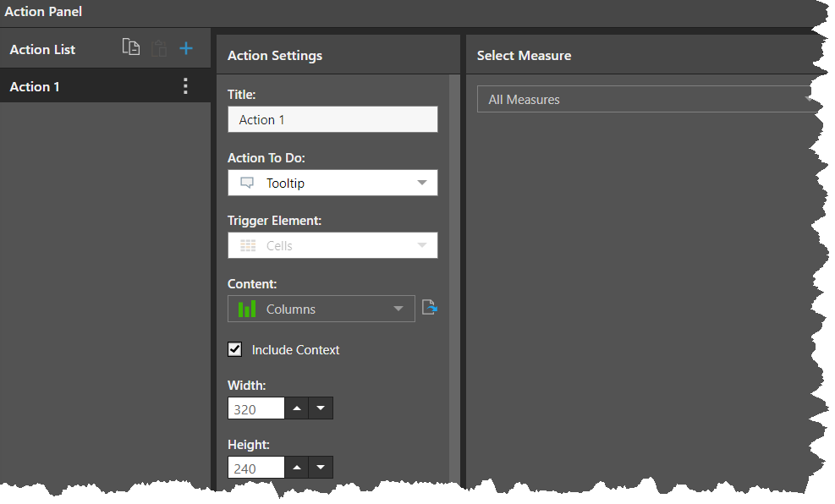
Task: Increase Width with the up arrow
Action: coord(297,408)
